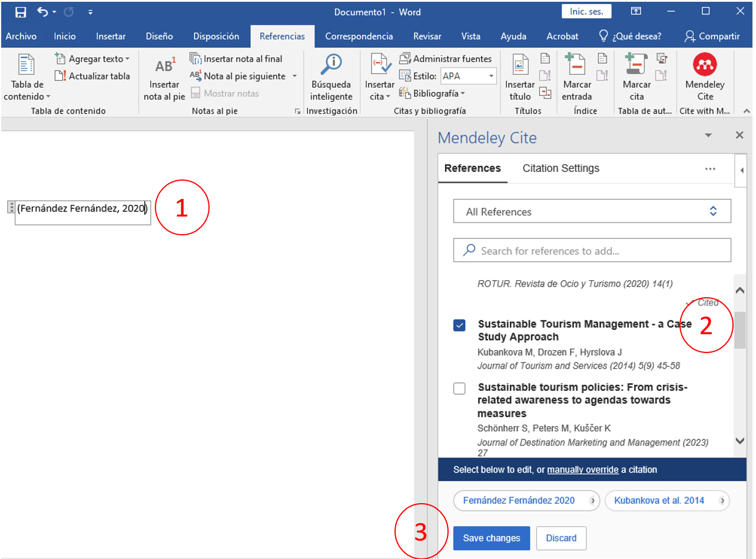This screenshot has width=756, height=559.
Task: Click the Sustainable tourism policies reference title
Action: [x=583, y=400]
